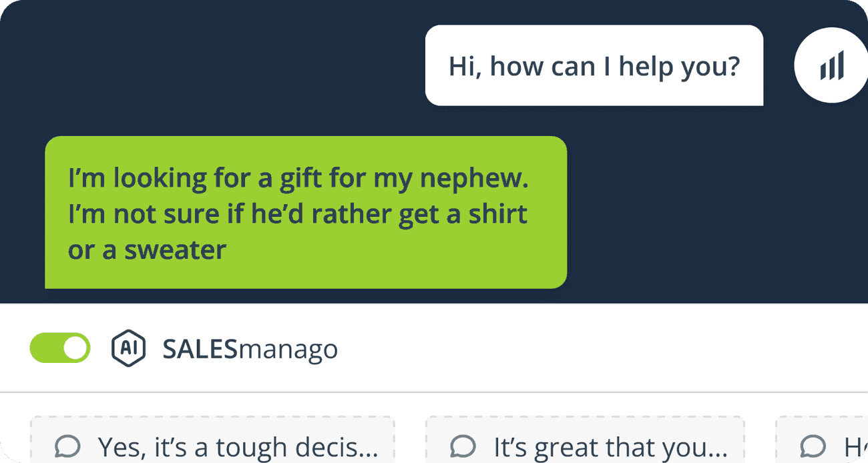Viewport: 868px width, 463px height.
Task: Click the green customer message bubble
Action: (305, 212)
